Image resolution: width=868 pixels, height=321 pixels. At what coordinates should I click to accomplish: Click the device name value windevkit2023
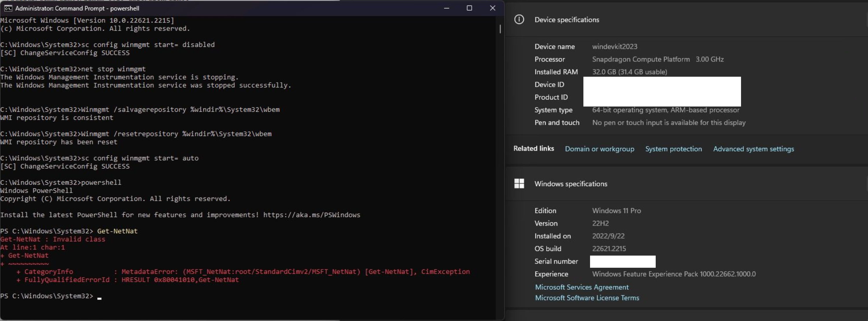(x=615, y=47)
